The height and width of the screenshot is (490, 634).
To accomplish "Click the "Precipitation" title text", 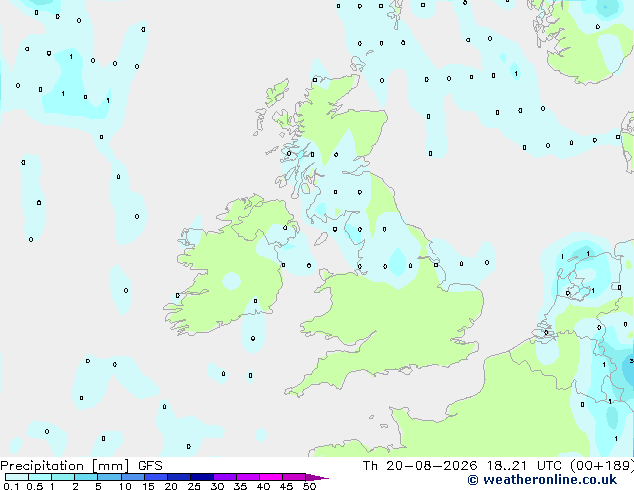I will pos(42,466).
